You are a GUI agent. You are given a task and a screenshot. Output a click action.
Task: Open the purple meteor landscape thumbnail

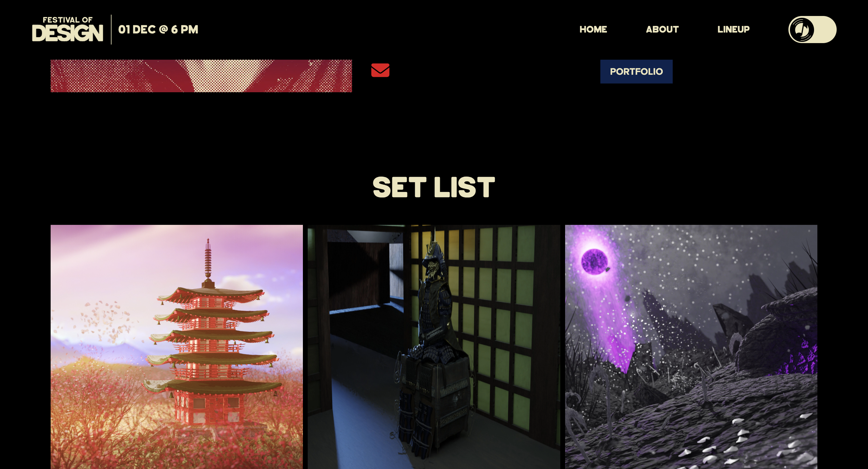[691, 347]
